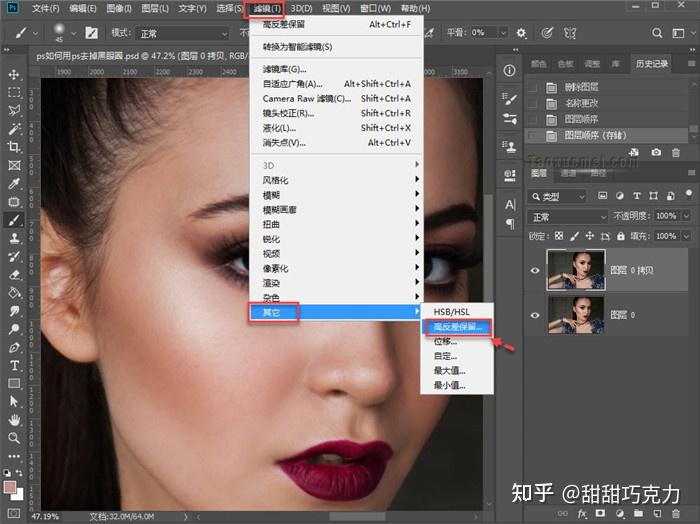Toggle symmetry paint butterfly icon
The image size is (700, 524).
570,33
